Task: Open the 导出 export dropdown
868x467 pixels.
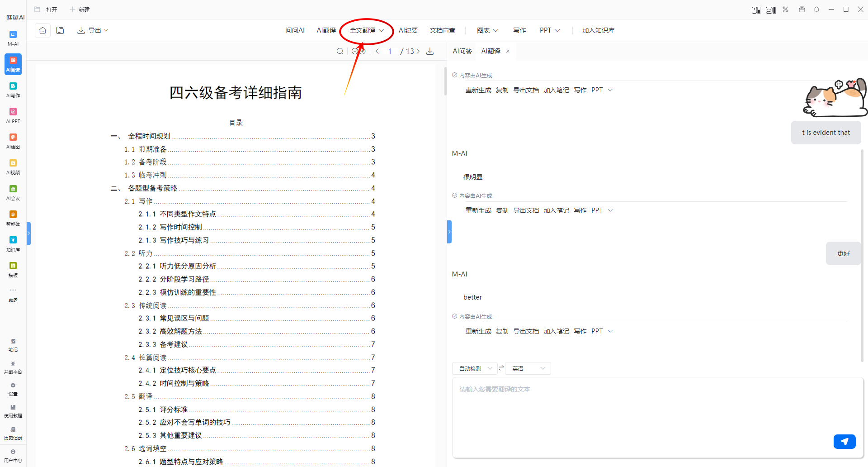Action: (x=93, y=30)
